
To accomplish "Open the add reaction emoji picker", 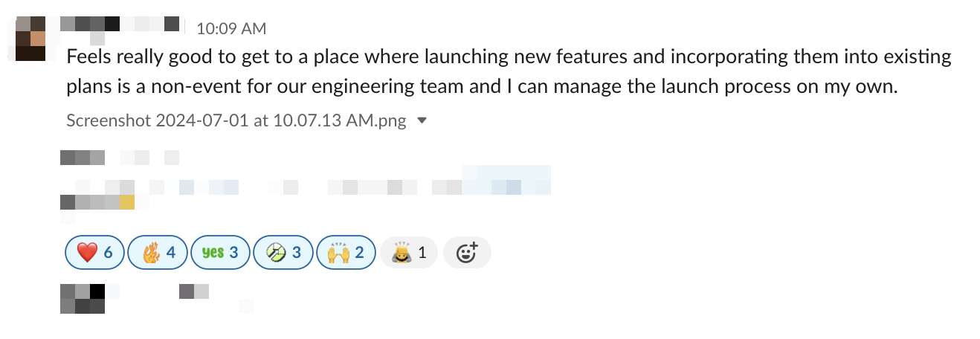I will click(x=466, y=253).
